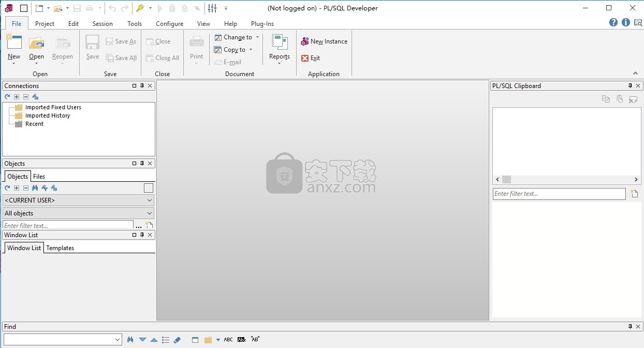644x348 pixels.
Task: Float the Connections panel with the square button
Action: coord(135,86)
